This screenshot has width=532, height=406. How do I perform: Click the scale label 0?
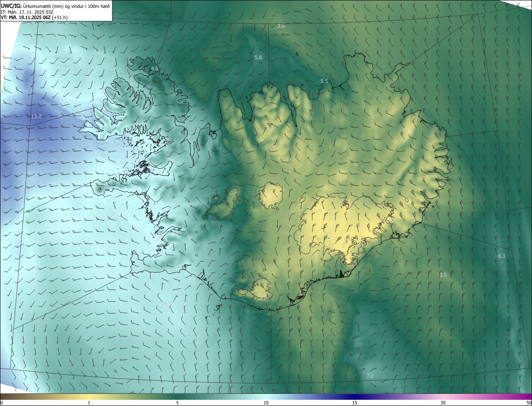(2, 403)
